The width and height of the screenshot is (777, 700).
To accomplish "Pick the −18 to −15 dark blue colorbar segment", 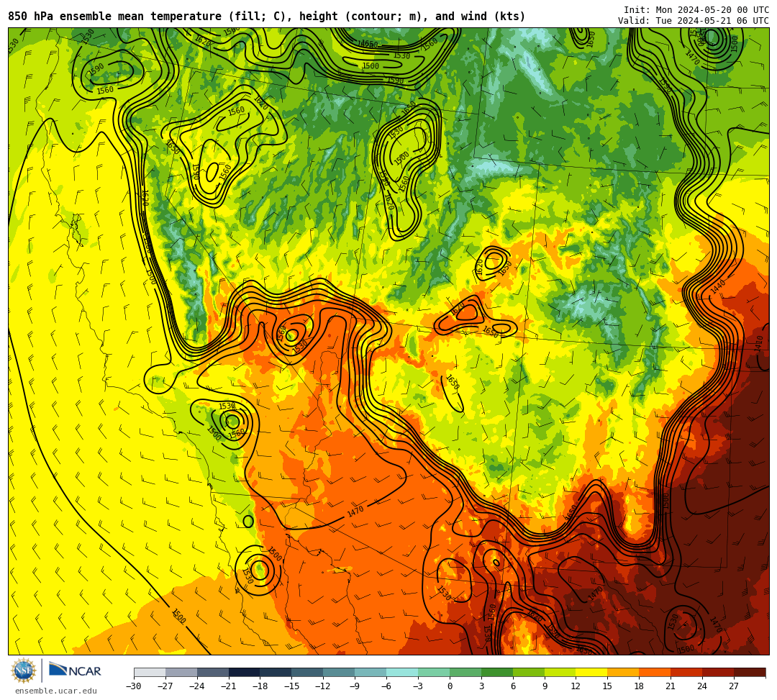I will tap(276, 672).
